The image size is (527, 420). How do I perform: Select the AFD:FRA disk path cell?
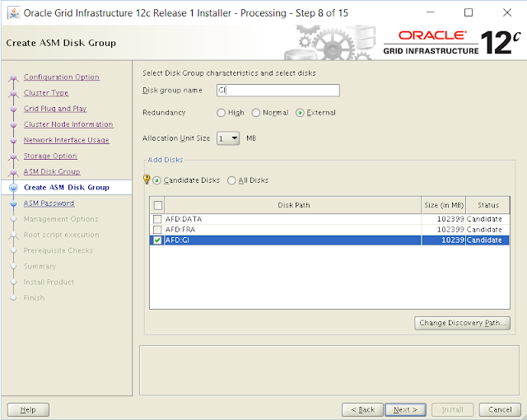point(292,230)
